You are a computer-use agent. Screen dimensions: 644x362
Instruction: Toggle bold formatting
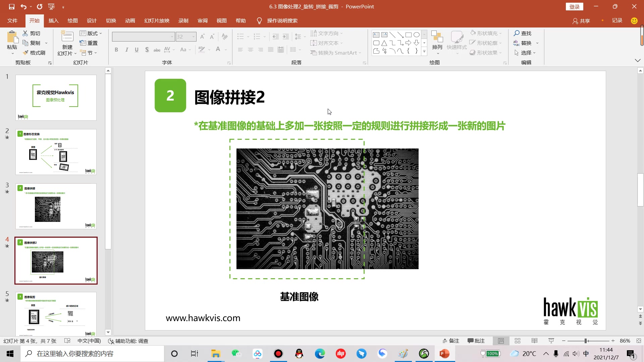(x=116, y=50)
